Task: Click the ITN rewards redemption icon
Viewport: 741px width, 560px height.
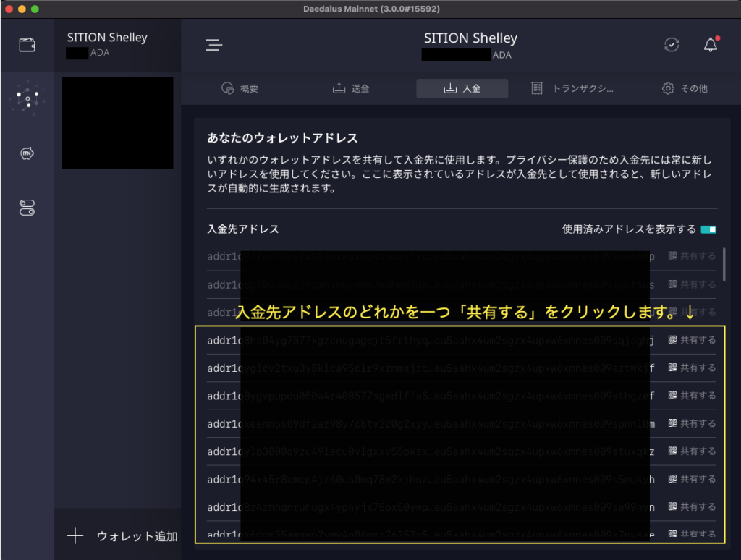Action: 27,153
